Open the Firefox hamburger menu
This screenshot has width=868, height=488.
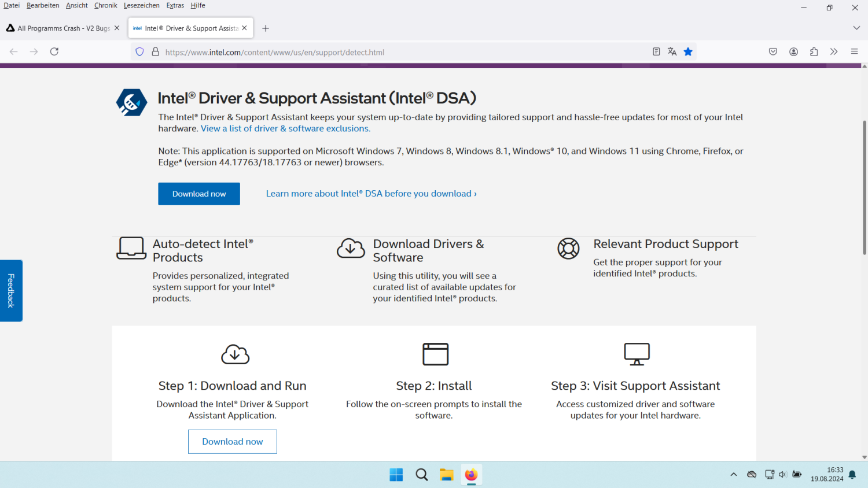[x=854, y=51]
